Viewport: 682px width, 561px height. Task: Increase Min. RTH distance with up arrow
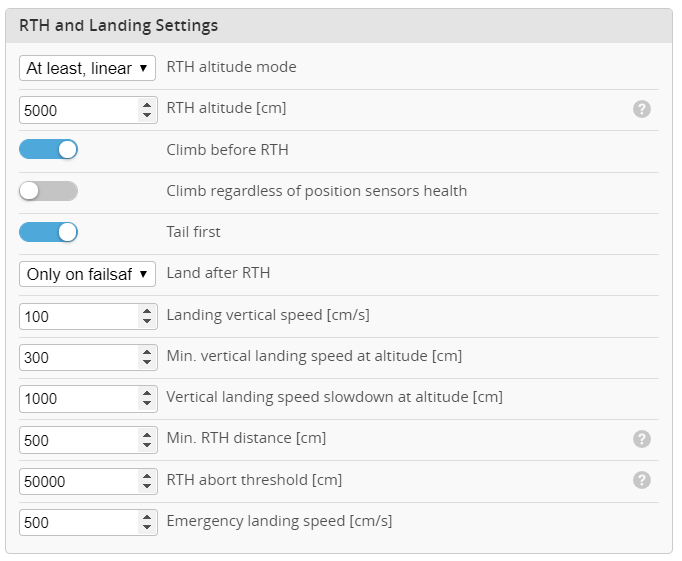[x=147, y=434]
